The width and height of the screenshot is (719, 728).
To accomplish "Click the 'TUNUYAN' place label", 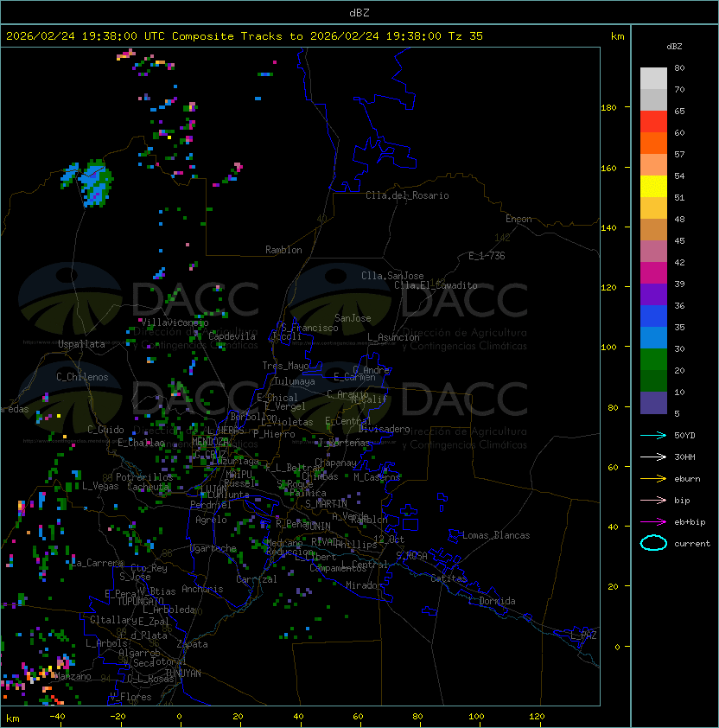I will [183, 674].
